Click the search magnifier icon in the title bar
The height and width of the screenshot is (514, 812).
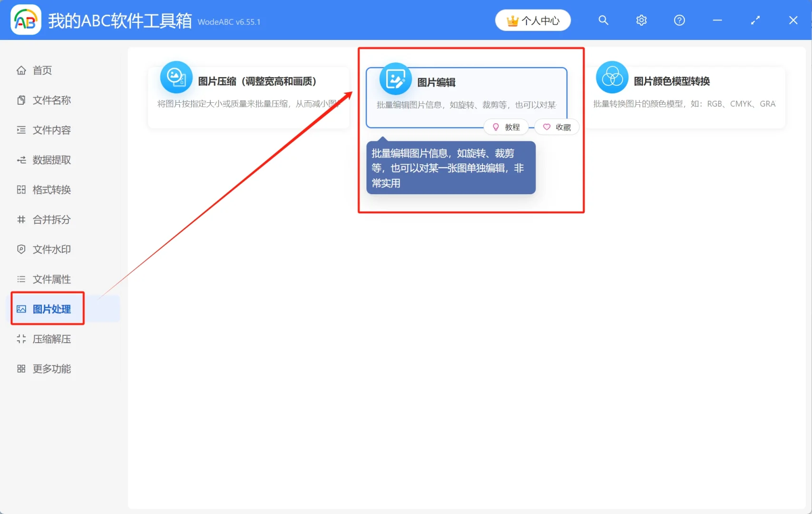point(603,20)
